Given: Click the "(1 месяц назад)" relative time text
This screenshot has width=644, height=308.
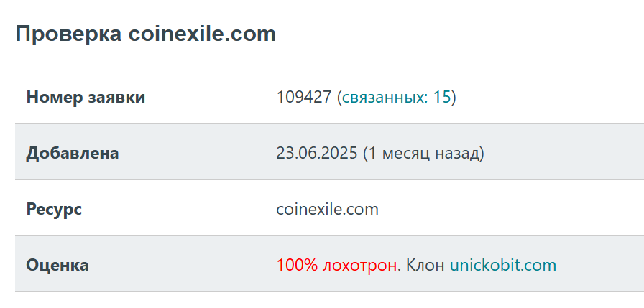Looking at the screenshot, I should pos(423,153).
